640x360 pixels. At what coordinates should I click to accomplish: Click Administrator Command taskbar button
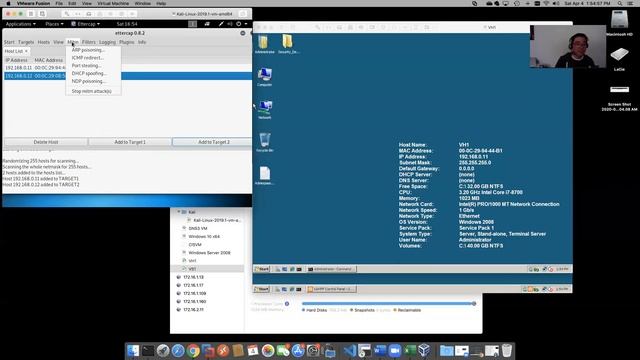click(x=331, y=269)
